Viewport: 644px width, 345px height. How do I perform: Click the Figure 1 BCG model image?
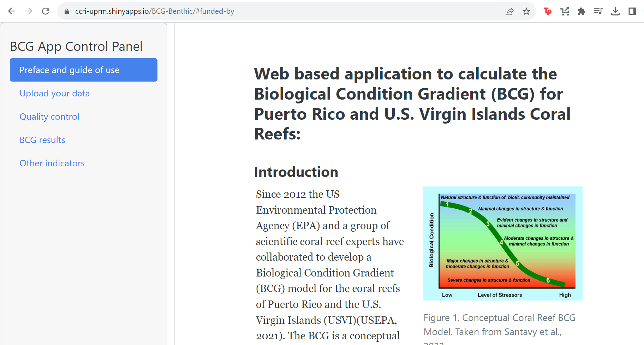[x=503, y=243]
